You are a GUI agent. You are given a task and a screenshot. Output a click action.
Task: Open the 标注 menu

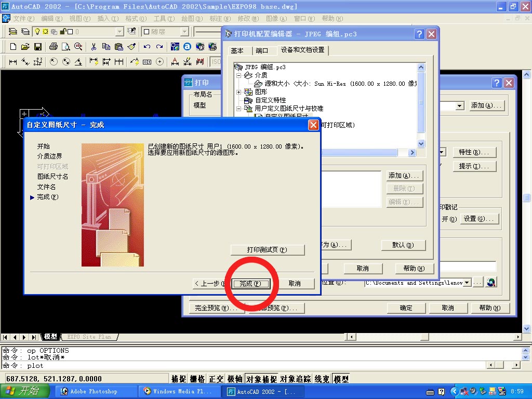[220, 18]
